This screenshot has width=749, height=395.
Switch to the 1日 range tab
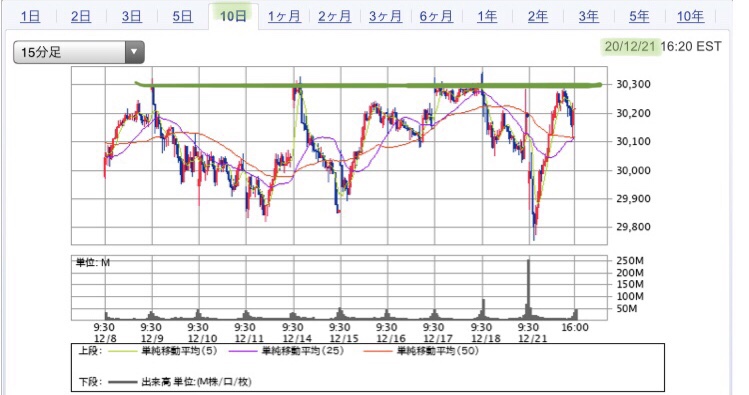[x=30, y=17]
